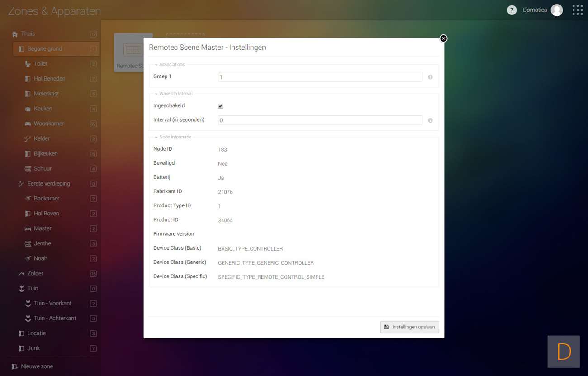
Task: Click the Locatie zone icon
Action: tap(21, 333)
